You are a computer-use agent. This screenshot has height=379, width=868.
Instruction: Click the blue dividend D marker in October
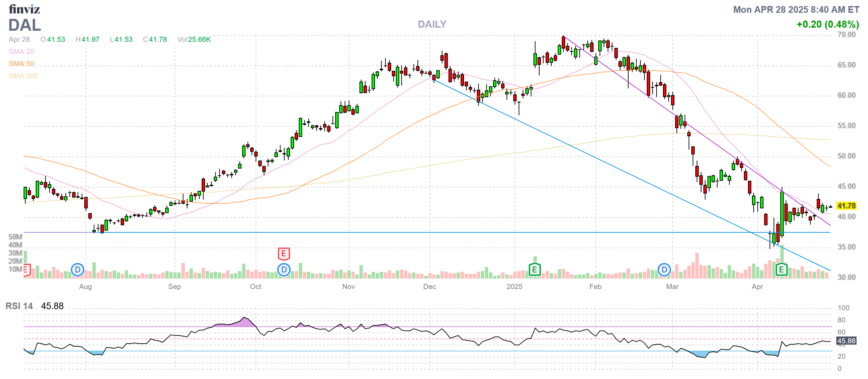(x=284, y=270)
